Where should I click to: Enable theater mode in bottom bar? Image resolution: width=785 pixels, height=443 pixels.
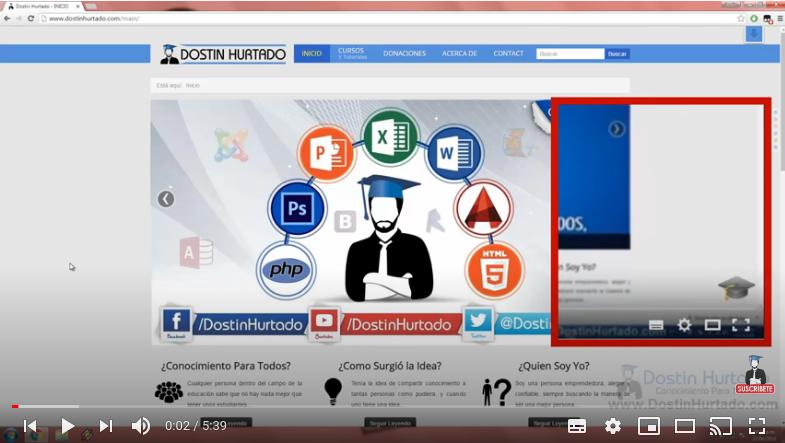point(684,426)
